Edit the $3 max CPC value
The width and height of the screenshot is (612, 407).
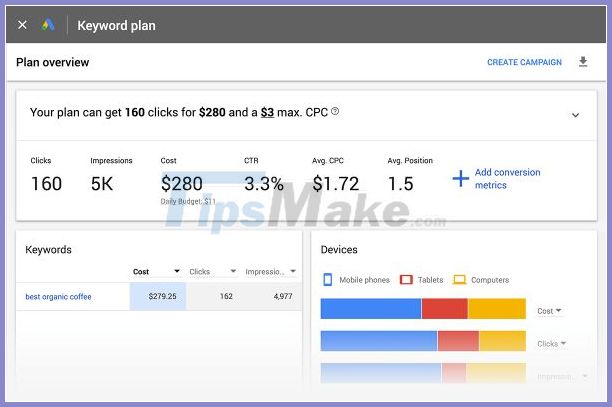(267, 112)
